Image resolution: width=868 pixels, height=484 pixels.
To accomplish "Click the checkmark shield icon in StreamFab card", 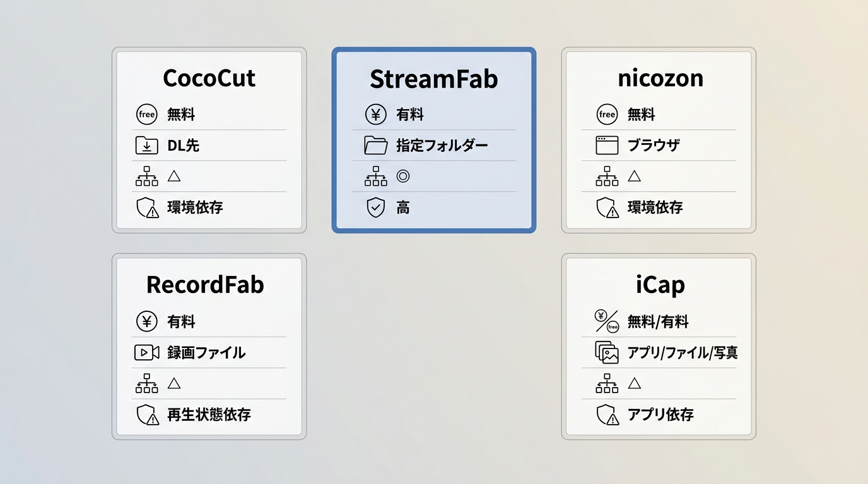I will point(376,207).
